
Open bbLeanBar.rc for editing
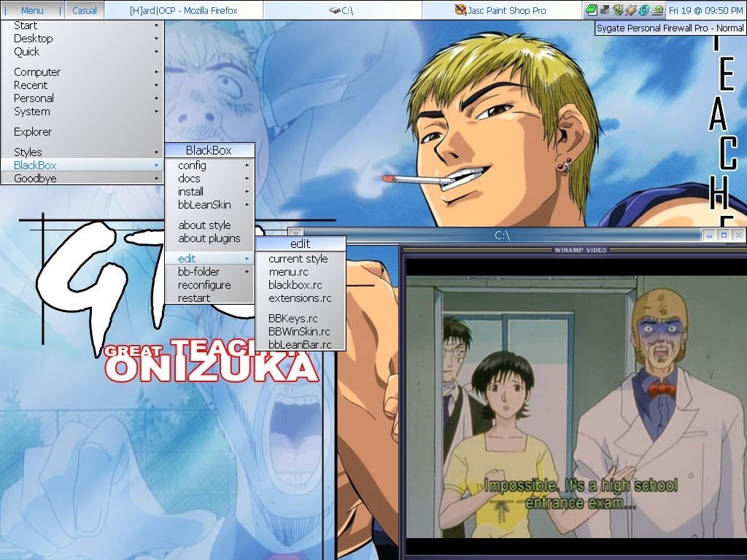coord(301,344)
